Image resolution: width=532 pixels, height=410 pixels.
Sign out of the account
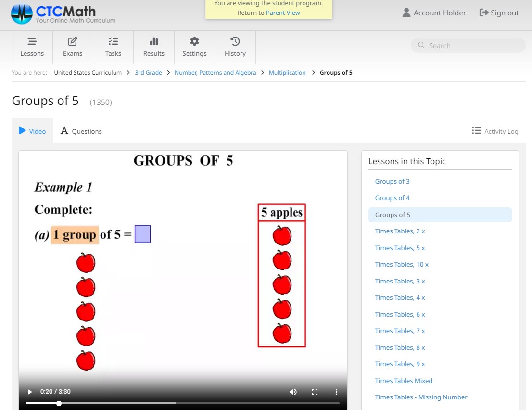[499, 13]
